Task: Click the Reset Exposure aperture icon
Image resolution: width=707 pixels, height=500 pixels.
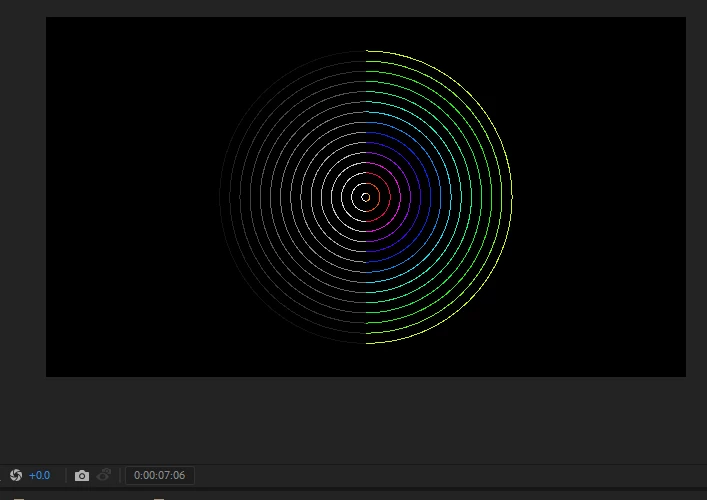Action: click(16, 475)
